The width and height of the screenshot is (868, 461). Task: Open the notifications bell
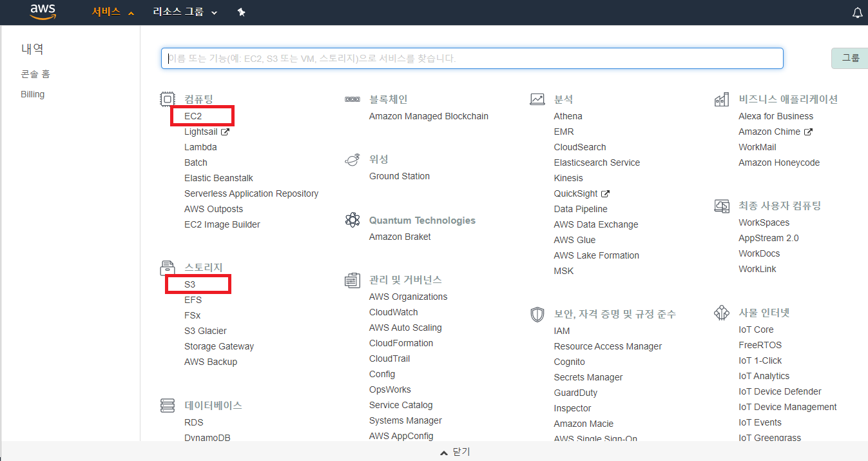coord(857,13)
